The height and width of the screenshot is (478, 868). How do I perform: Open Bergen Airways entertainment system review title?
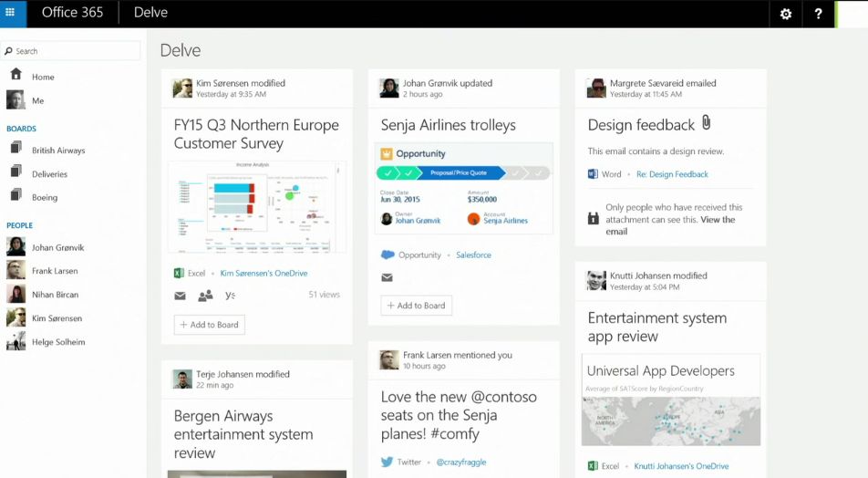243,434
